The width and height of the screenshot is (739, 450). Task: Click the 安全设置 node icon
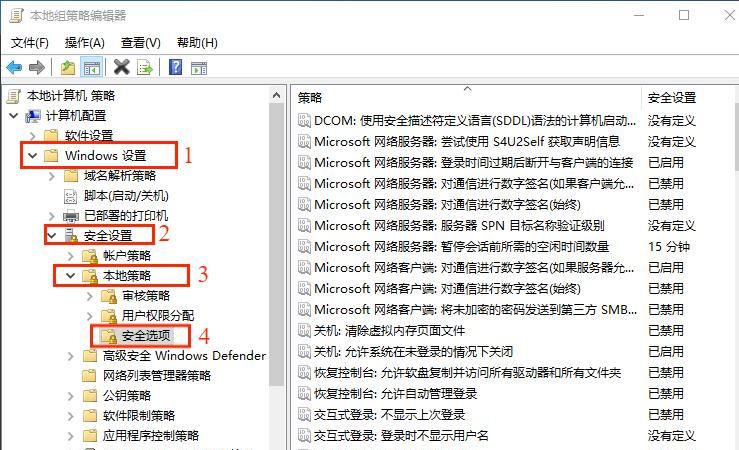click(x=71, y=236)
